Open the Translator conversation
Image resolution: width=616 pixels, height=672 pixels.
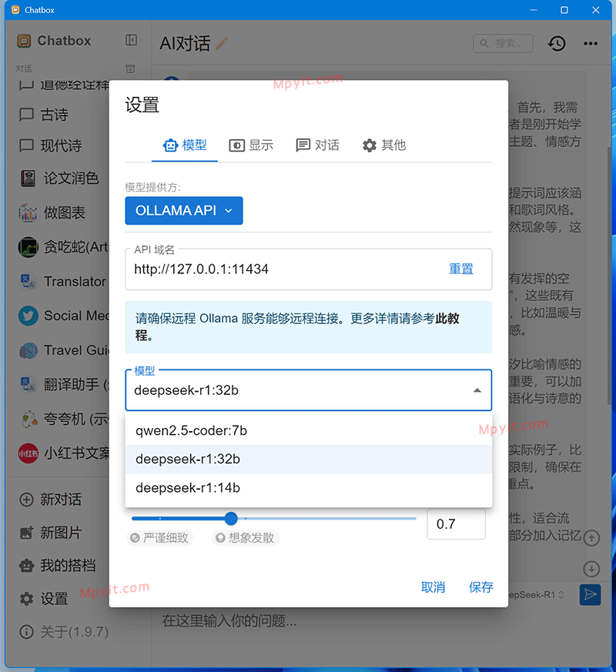(63, 282)
